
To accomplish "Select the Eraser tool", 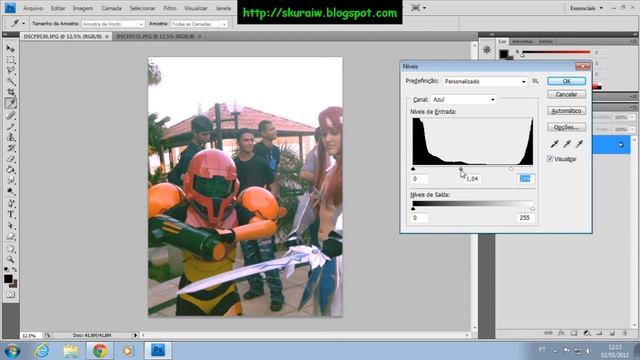I will coord(11,159).
